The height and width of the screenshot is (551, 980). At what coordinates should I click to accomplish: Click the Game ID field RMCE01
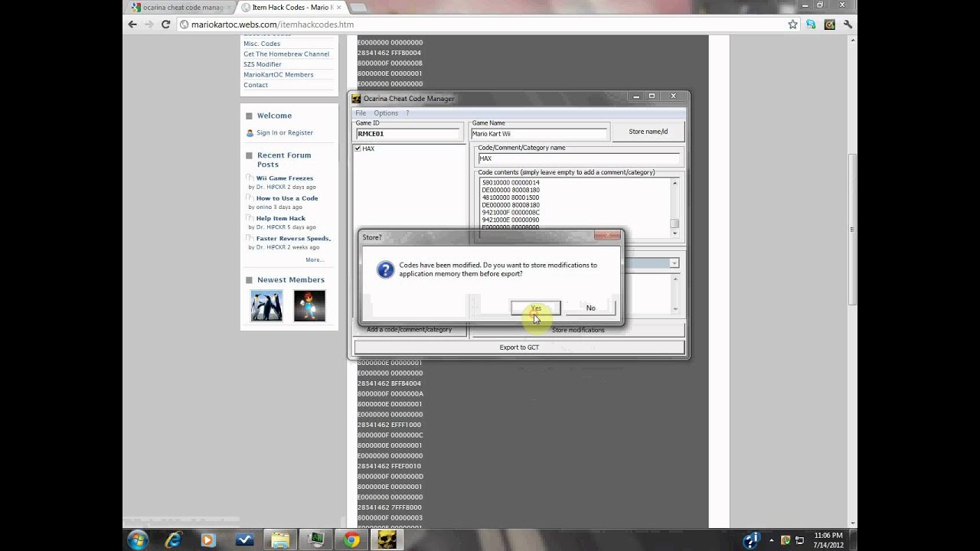click(x=408, y=133)
